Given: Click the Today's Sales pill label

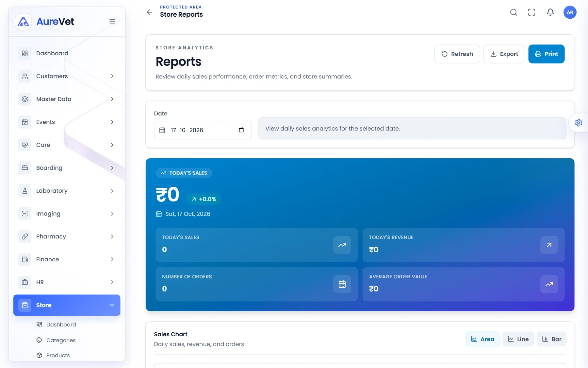Looking at the screenshot, I should [184, 173].
